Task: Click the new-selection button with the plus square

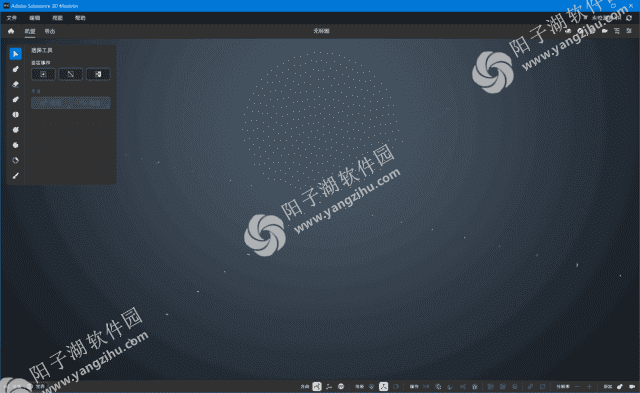Action: pos(43,74)
